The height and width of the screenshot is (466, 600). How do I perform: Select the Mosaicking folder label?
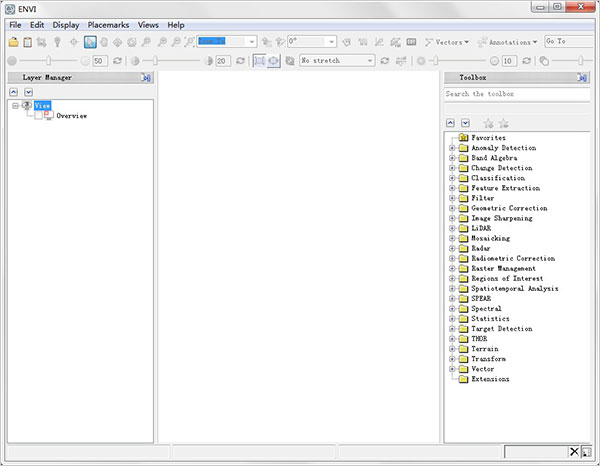click(x=491, y=238)
